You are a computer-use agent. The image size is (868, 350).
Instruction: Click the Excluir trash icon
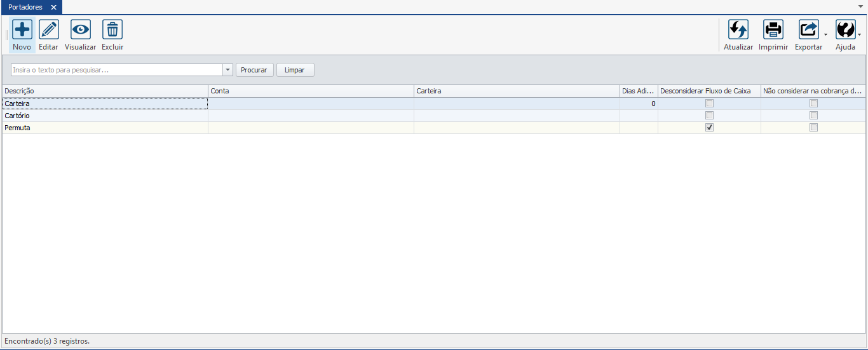tap(112, 30)
